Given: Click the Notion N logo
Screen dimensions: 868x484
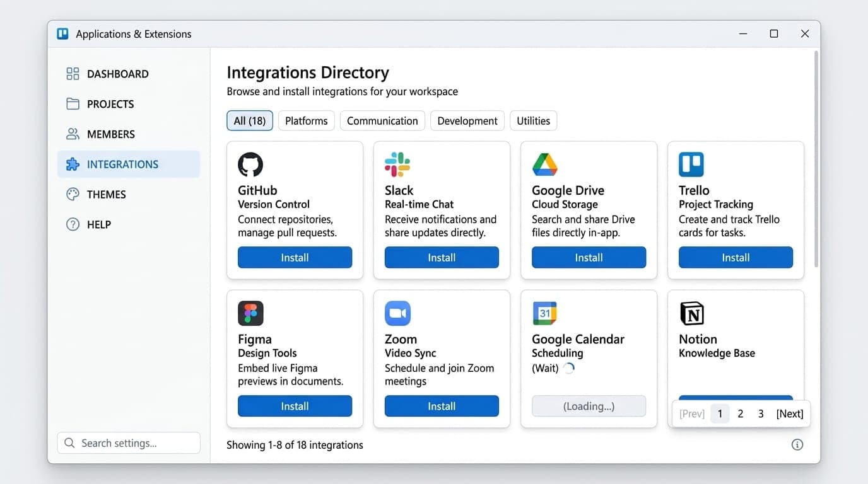Looking at the screenshot, I should (691, 313).
